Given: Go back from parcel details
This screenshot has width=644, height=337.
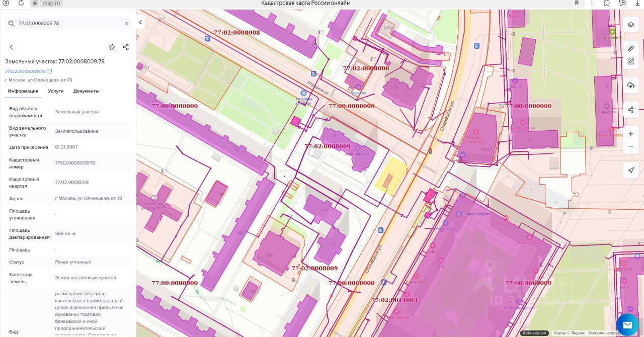Looking at the screenshot, I should pos(12,47).
